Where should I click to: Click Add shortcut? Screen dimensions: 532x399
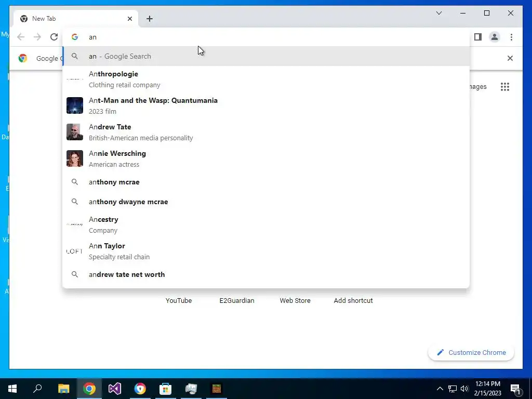tap(353, 301)
